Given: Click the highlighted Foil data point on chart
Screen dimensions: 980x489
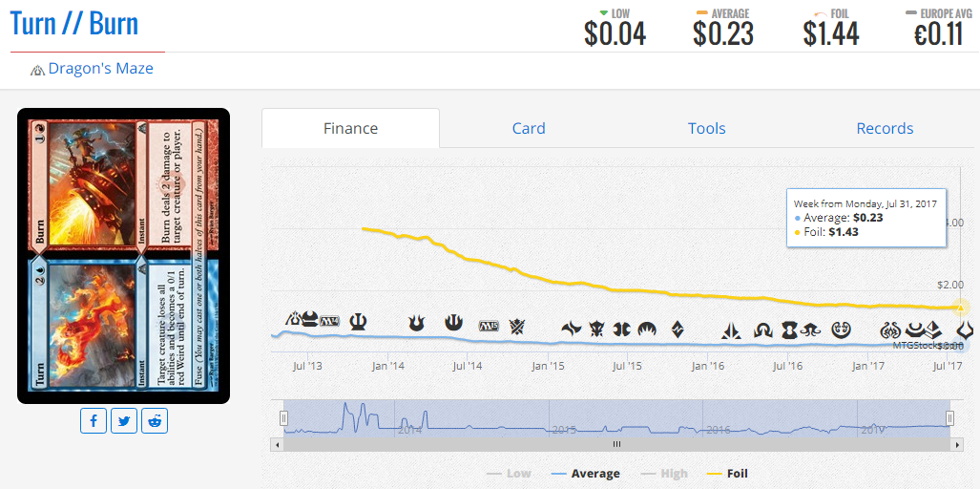Looking at the screenshot, I should (x=961, y=307).
